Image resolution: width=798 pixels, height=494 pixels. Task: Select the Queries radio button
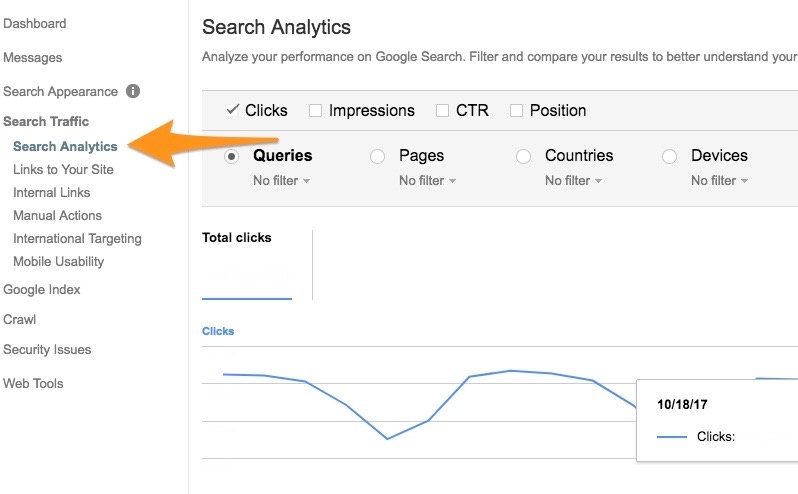pos(232,156)
